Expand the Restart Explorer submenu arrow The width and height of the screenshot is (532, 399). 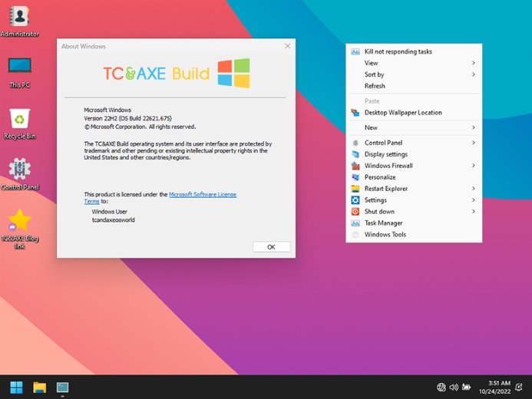click(x=474, y=189)
